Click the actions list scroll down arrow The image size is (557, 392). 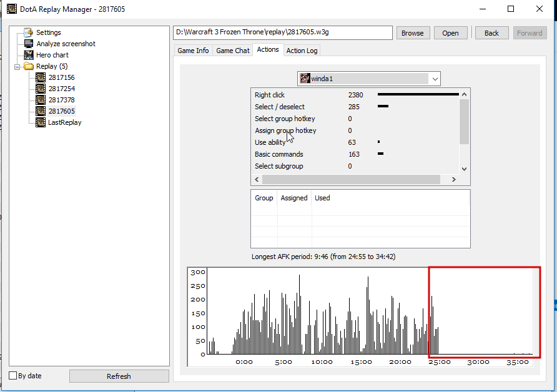pos(464,169)
